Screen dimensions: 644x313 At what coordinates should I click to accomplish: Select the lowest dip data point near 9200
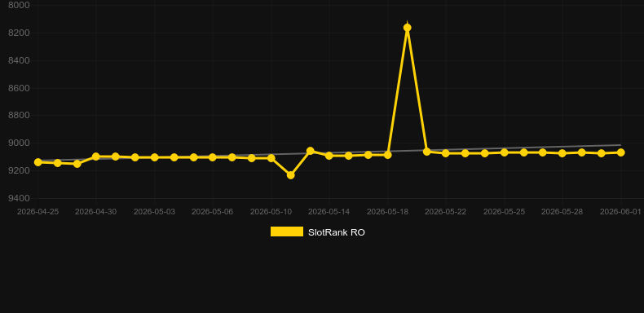tap(291, 175)
